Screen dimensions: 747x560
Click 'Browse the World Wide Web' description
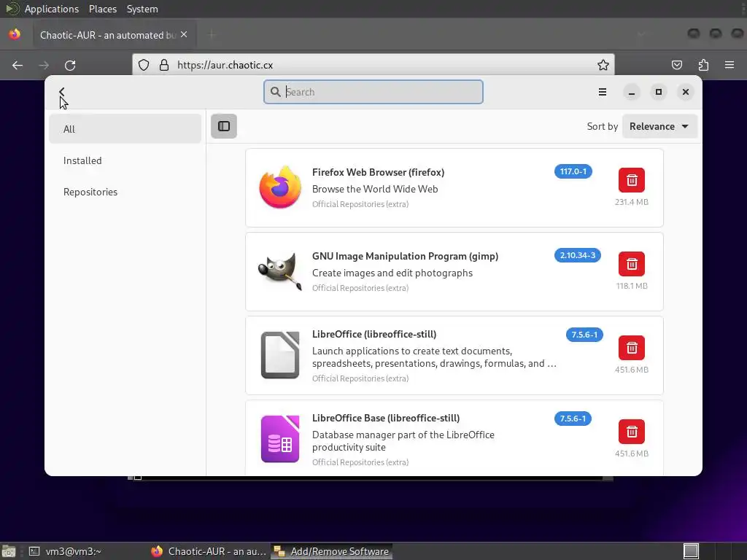coord(375,189)
